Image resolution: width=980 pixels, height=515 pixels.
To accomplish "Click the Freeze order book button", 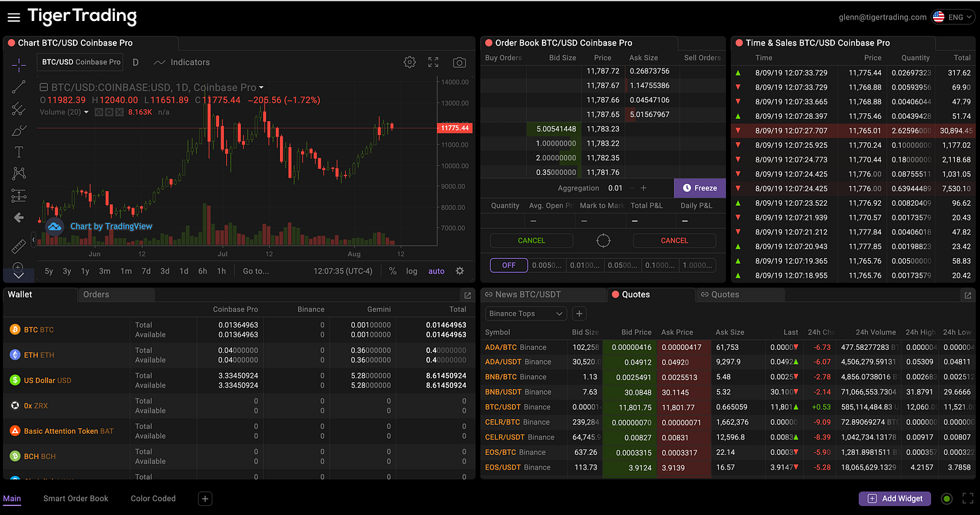I will (700, 188).
